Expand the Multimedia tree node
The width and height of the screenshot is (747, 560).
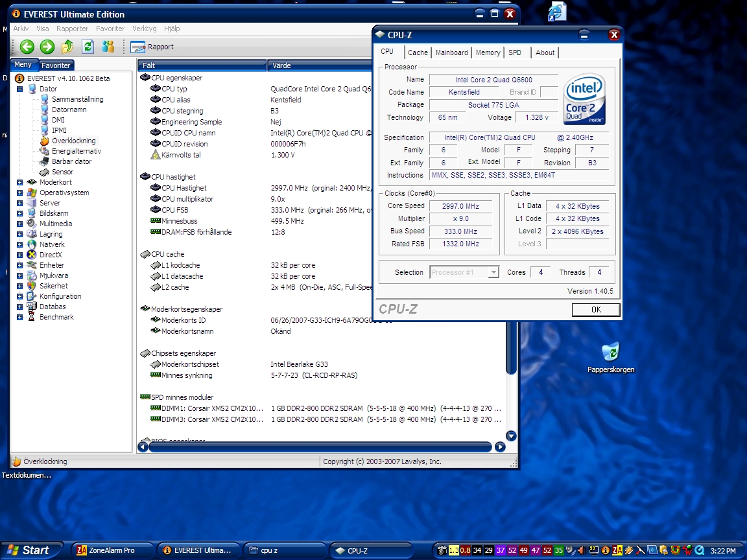19,224
